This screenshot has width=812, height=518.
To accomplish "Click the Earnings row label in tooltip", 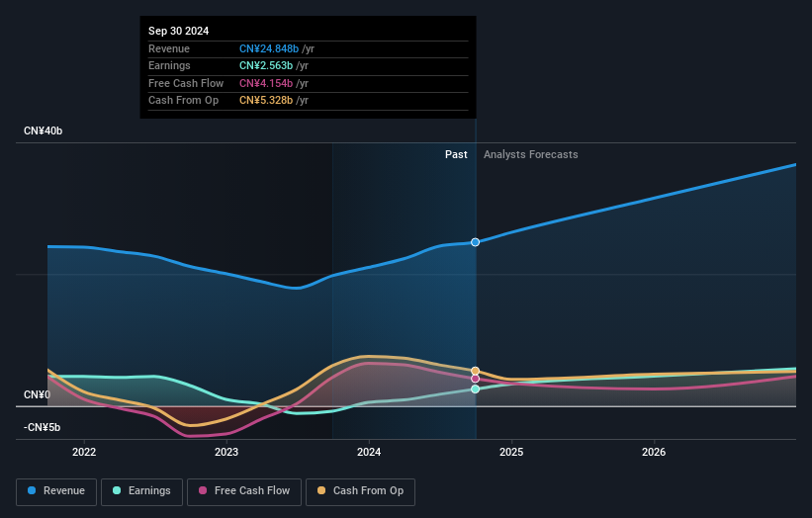I will (169, 65).
